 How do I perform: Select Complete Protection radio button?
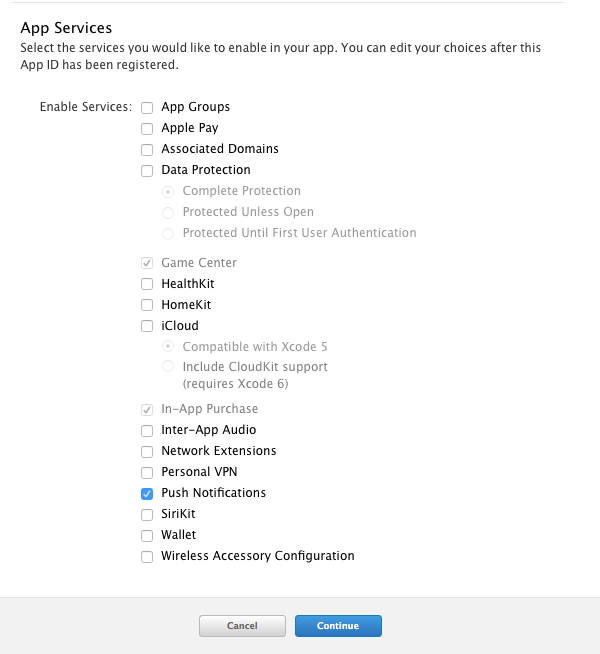[168, 192]
